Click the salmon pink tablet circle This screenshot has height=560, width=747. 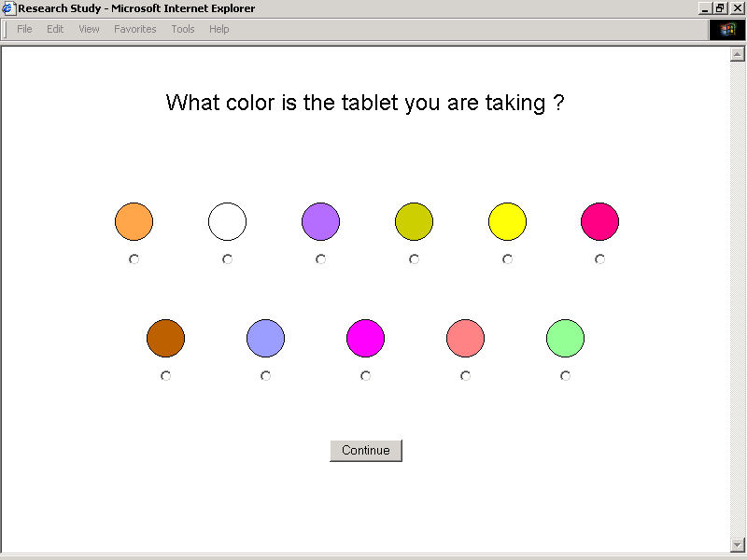pyautogui.click(x=465, y=338)
